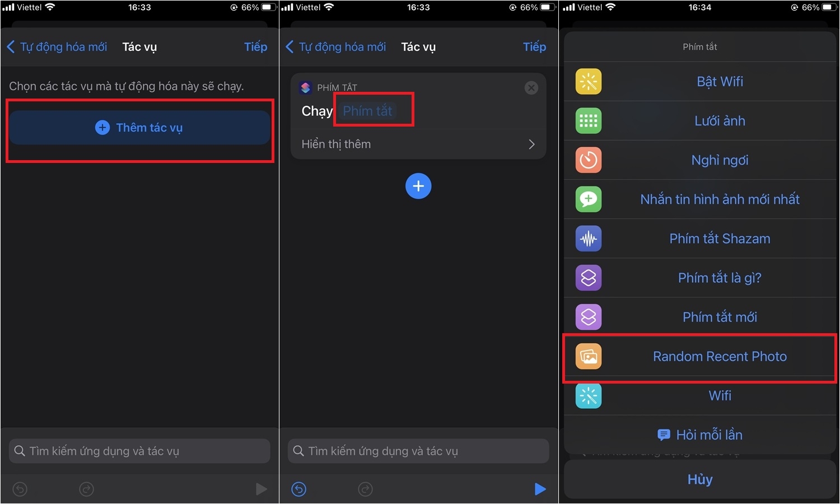Image resolution: width=840 pixels, height=504 pixels.
Task: Click the search field in second screen
Action: (x=418, y=451)
